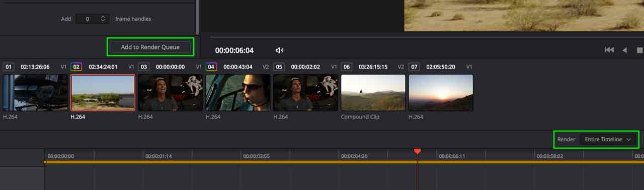Viewport: 644px width, 190px height.
Task: Click timecode 00:00:00:00 of clip 03
Action: pos(171,67)
